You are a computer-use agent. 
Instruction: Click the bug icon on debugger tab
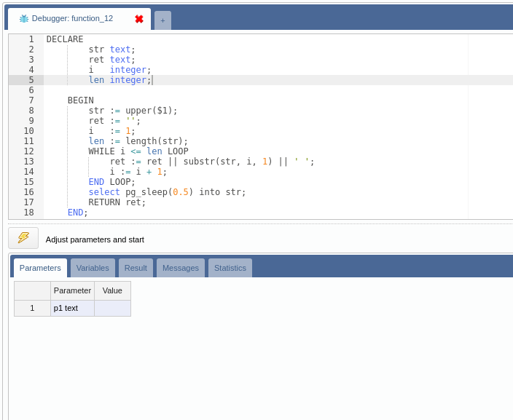[x=23, y=19]
